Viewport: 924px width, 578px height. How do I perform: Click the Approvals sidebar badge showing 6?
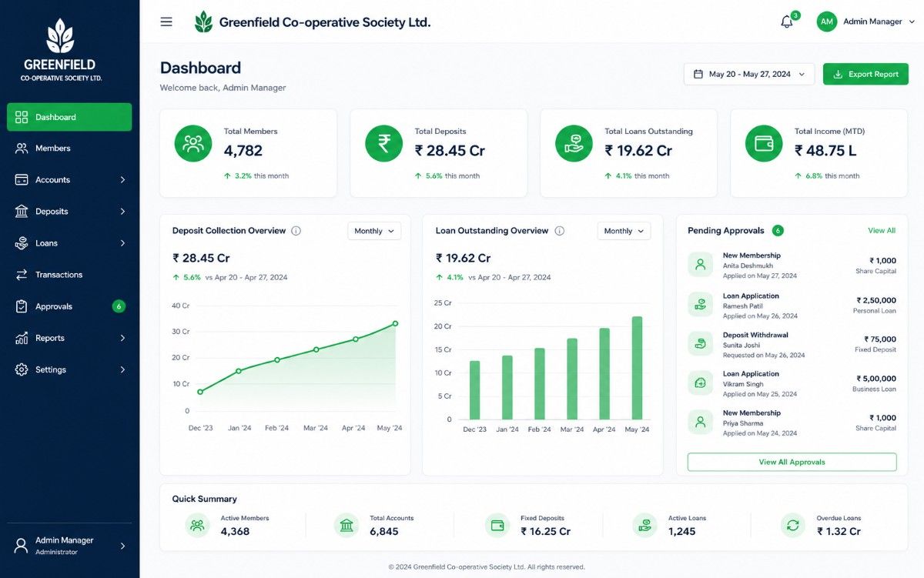[x=119, y=306]
